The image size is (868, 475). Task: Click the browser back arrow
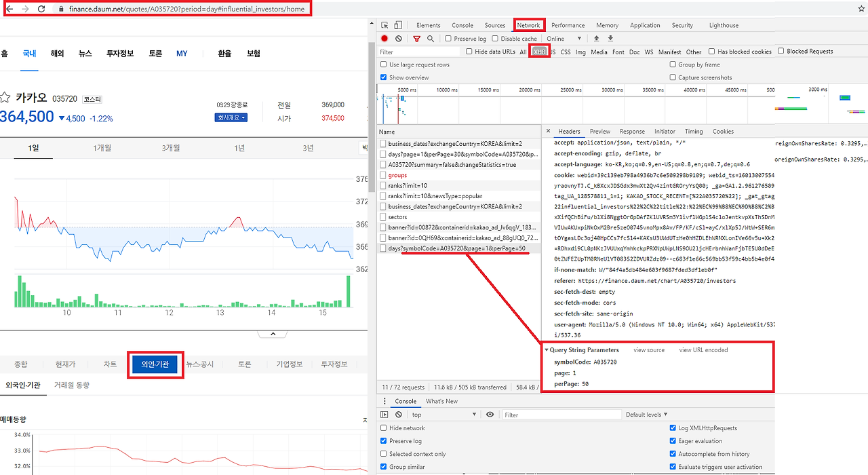coord(9,9)
